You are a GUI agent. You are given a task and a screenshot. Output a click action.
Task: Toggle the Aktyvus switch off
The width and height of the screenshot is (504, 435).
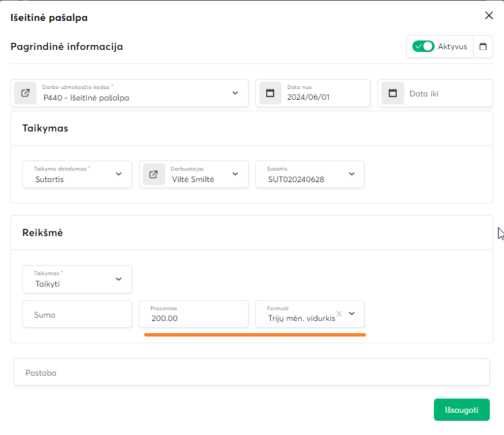pyautogui.click(x=423, y=47)
